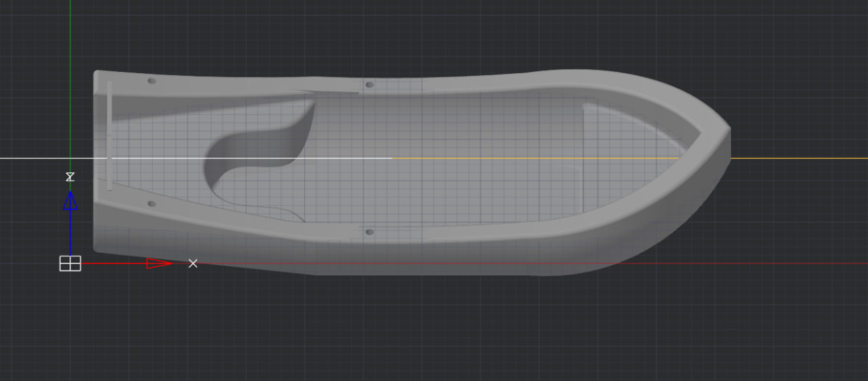Image resolution: width=868 pixels, height=381 pixels.
Task: Select the yellow line right of the bow
Action: (800, 158)
